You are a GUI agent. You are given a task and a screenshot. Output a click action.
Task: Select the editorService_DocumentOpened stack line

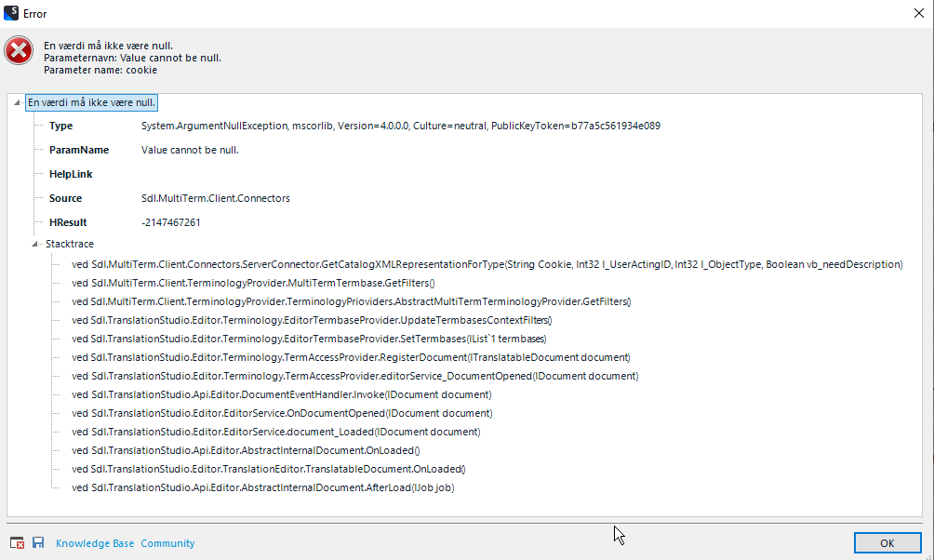pos(355,376)
